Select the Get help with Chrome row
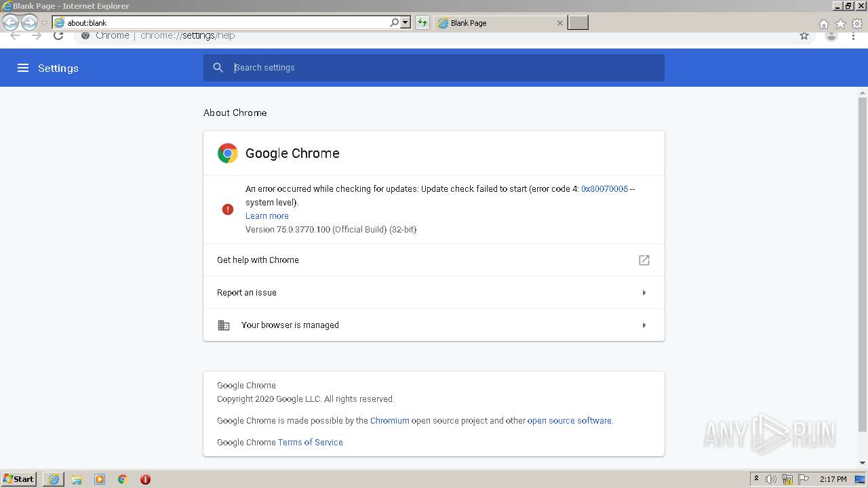The image size is (868, 488). 434,260
